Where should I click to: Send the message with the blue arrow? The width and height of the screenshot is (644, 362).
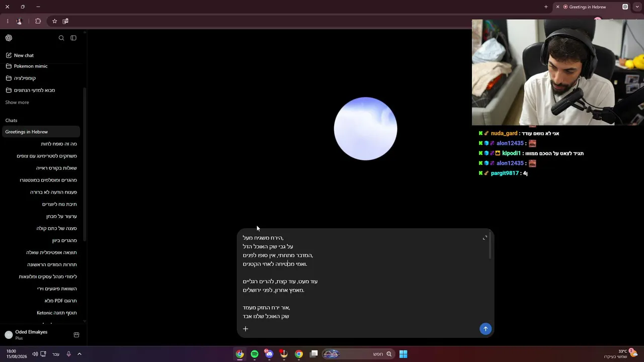click(486, 329)
